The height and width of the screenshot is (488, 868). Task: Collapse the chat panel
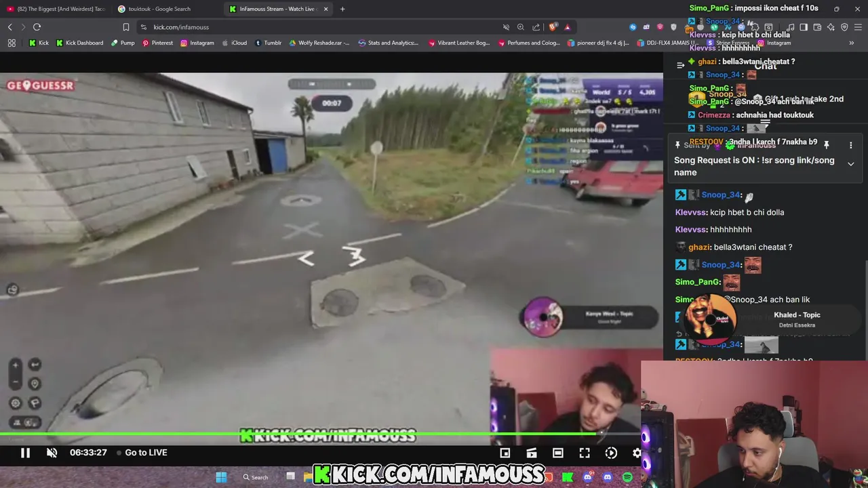tap(680, 65)
